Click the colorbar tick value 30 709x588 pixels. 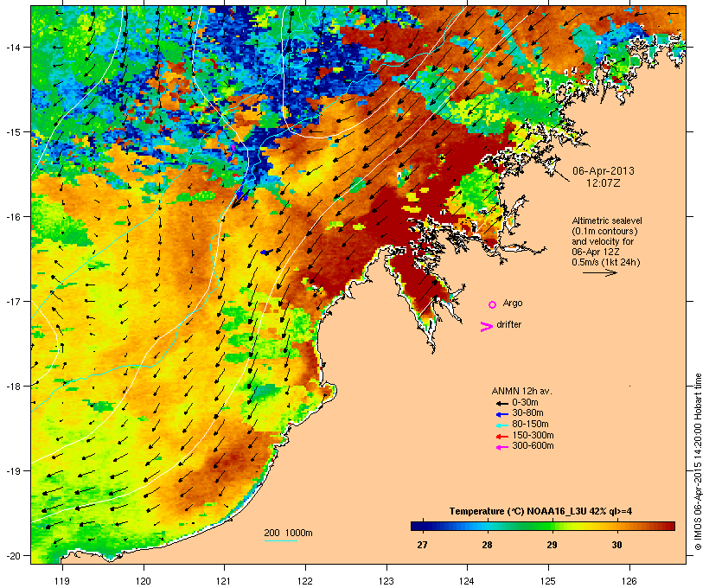(x=616, y=545)
